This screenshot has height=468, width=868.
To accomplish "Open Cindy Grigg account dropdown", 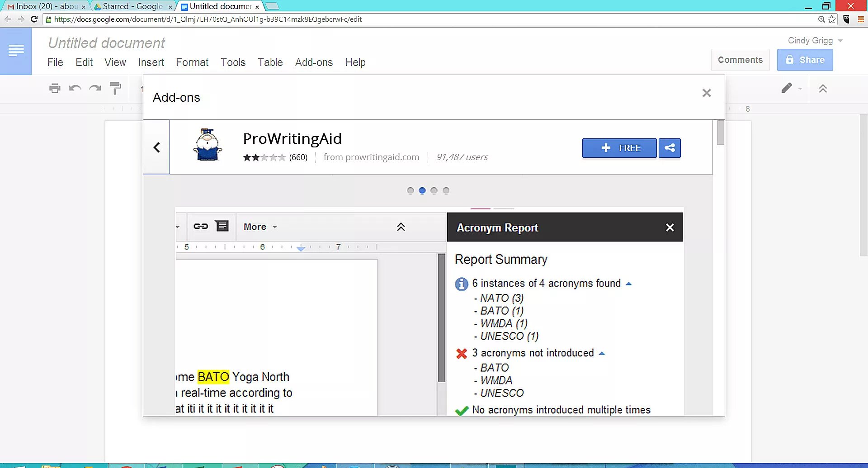I will click(x=815, y=41).
